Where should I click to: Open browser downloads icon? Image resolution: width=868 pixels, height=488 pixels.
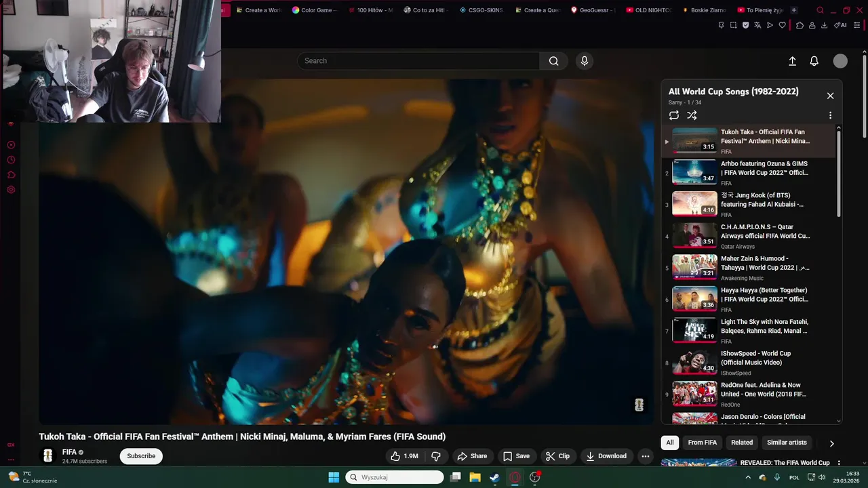(824, 25)
